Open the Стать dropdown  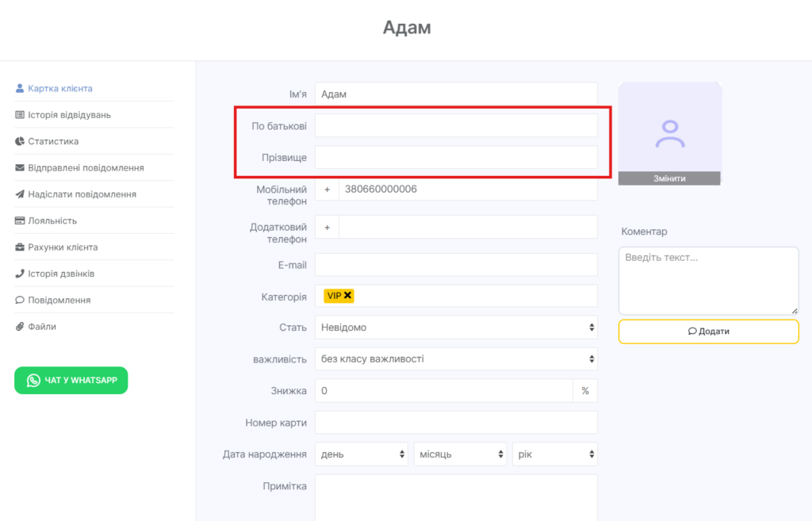tap(456, 328)
